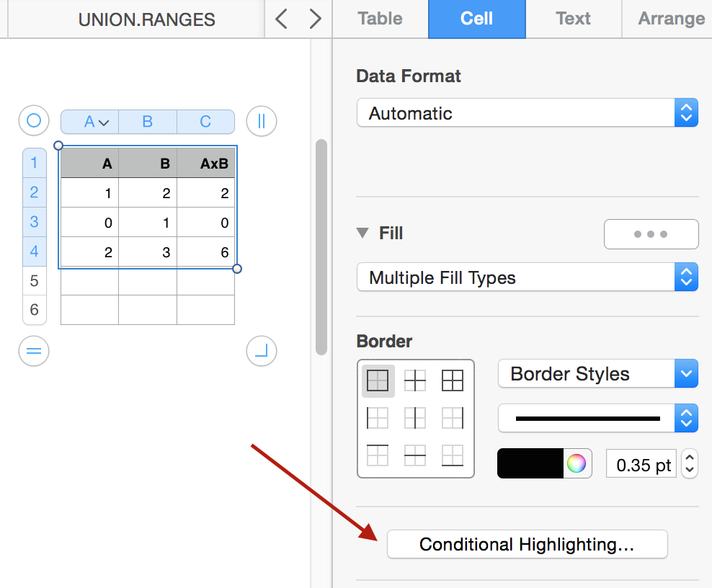The width and height of the screenshot is (712, 588).
Task: Open the border color wheel picker
Action: pyautogui.click(x=576, y=464)
